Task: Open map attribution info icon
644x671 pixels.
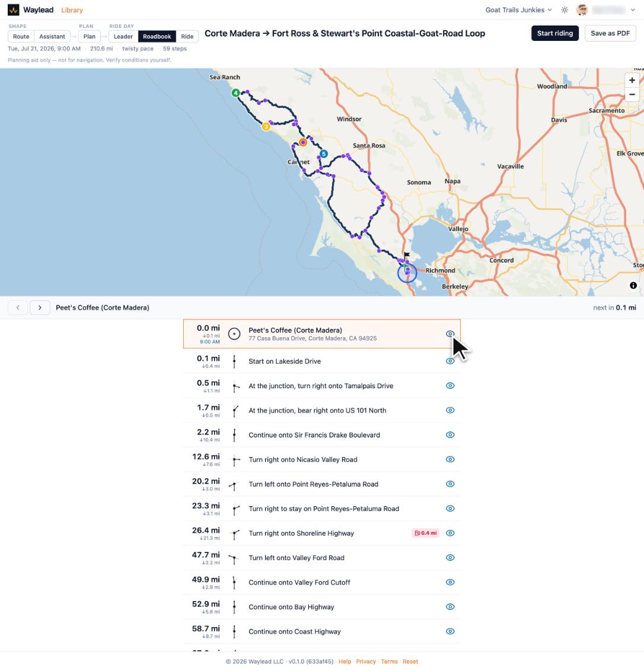Action: [x=633, y=286]
